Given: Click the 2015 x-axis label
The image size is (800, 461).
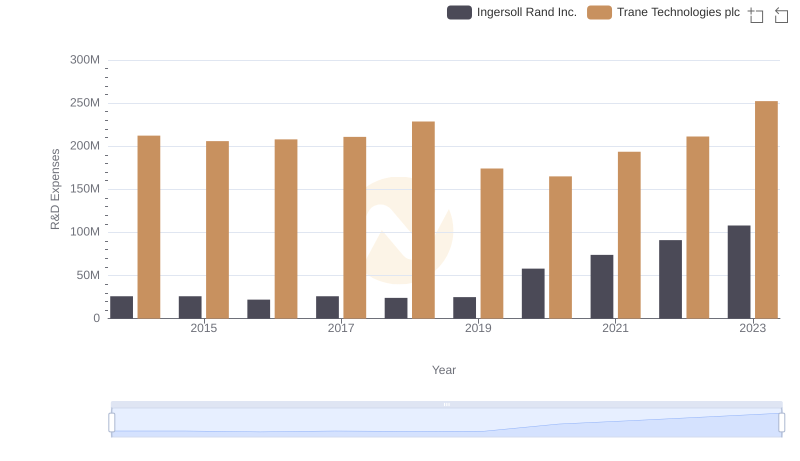Looking at the screenshot, I should 204,328.
